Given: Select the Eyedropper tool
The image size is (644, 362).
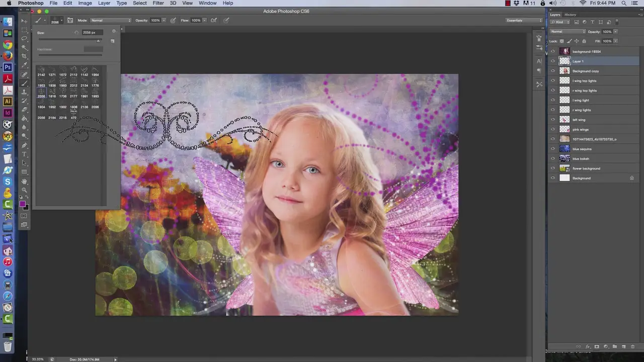Looking at the screenshot, I should (x=24, y=65).
